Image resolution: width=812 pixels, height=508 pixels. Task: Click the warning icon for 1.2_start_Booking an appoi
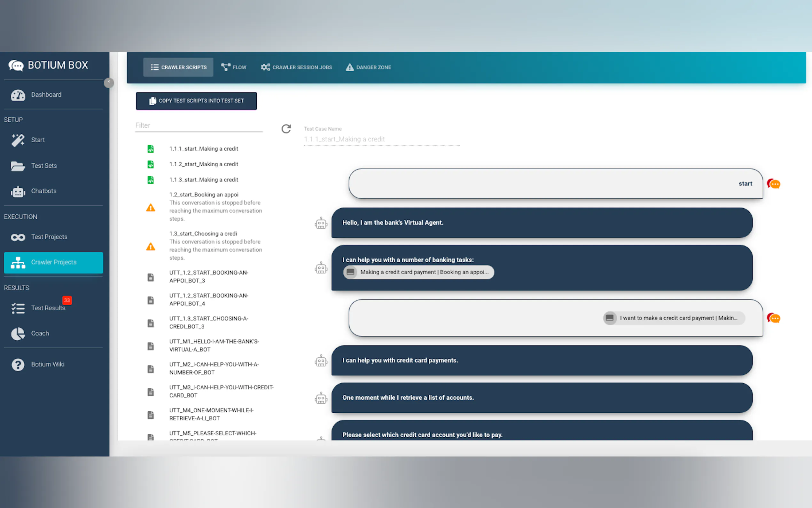point(151,208)
